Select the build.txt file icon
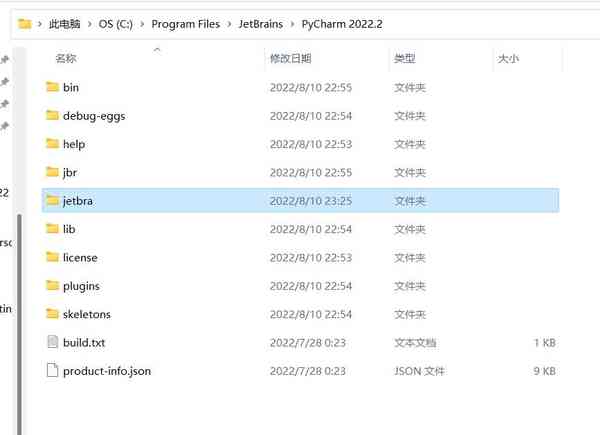 (52, 342)
